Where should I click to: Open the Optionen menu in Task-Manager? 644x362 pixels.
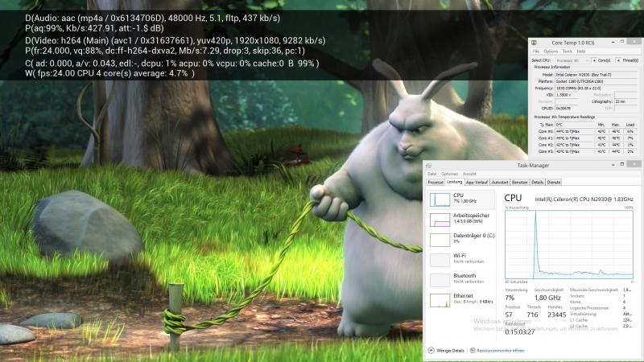pyautogui.click(x=449, y=174)
